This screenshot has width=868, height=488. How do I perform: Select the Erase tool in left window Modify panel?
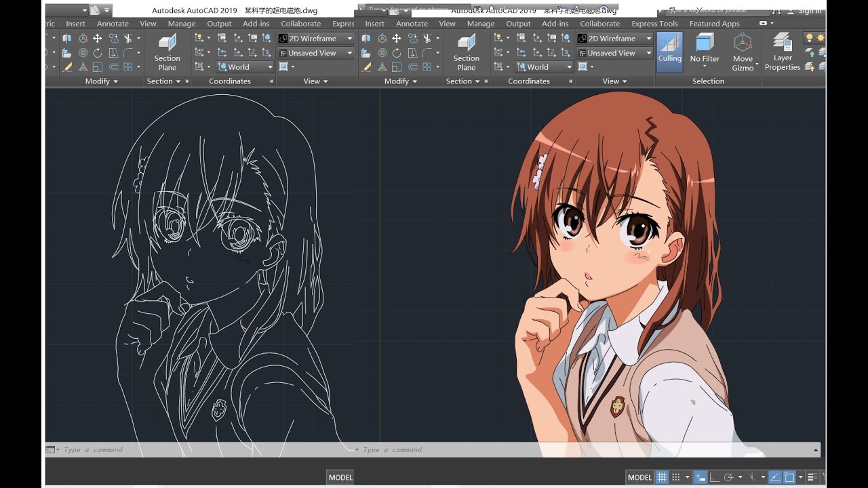(x=66, y=67)
